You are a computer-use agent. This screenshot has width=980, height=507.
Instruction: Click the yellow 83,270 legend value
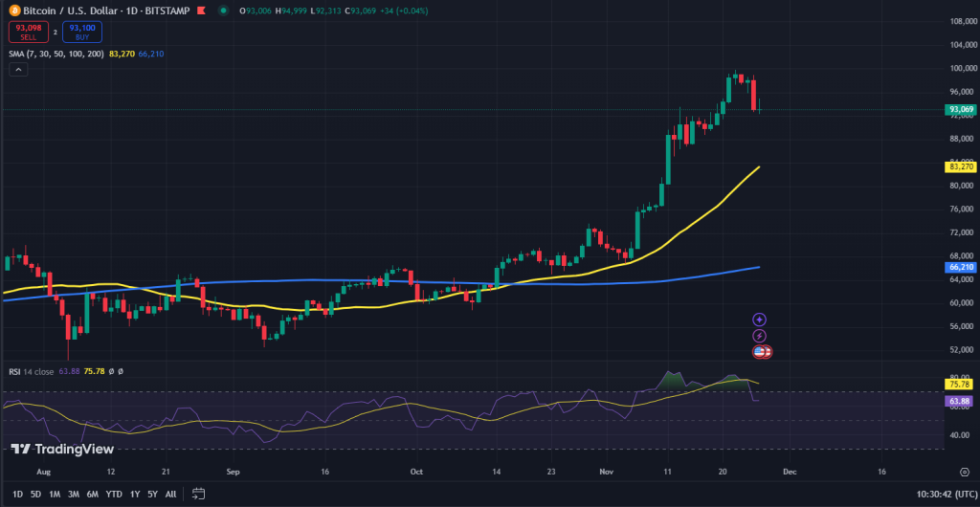click(122, 54)
